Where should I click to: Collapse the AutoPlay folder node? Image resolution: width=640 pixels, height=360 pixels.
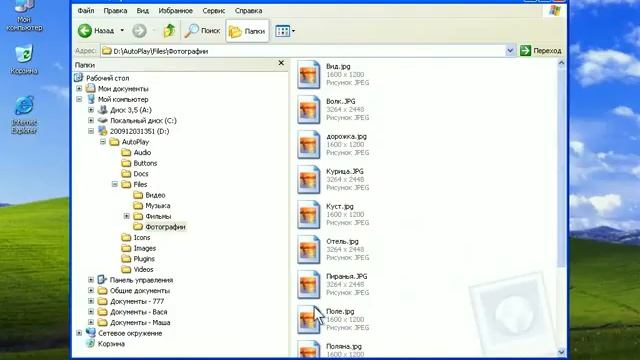point(103,142)
